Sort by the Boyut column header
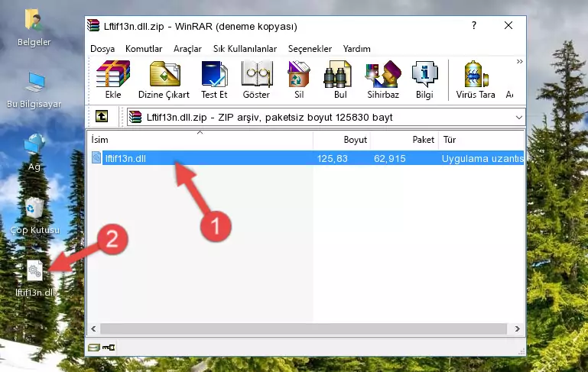Image resolution: width=588 pixels, height=372 pixels. 342,140
